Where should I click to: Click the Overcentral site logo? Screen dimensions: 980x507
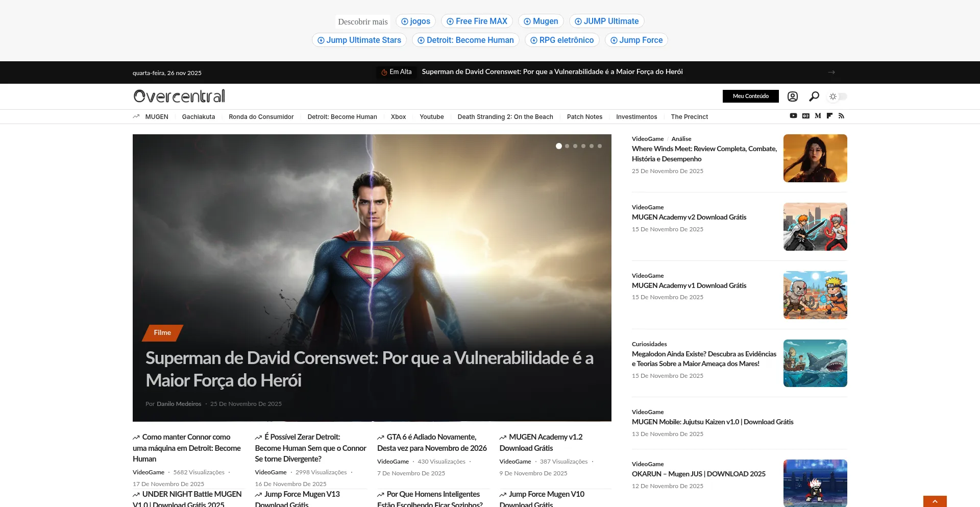tap(179, 96)
